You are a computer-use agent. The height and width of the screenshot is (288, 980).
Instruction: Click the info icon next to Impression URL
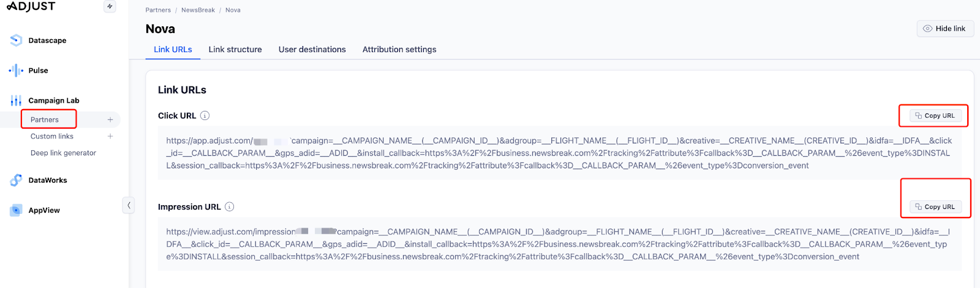(230, 207)
